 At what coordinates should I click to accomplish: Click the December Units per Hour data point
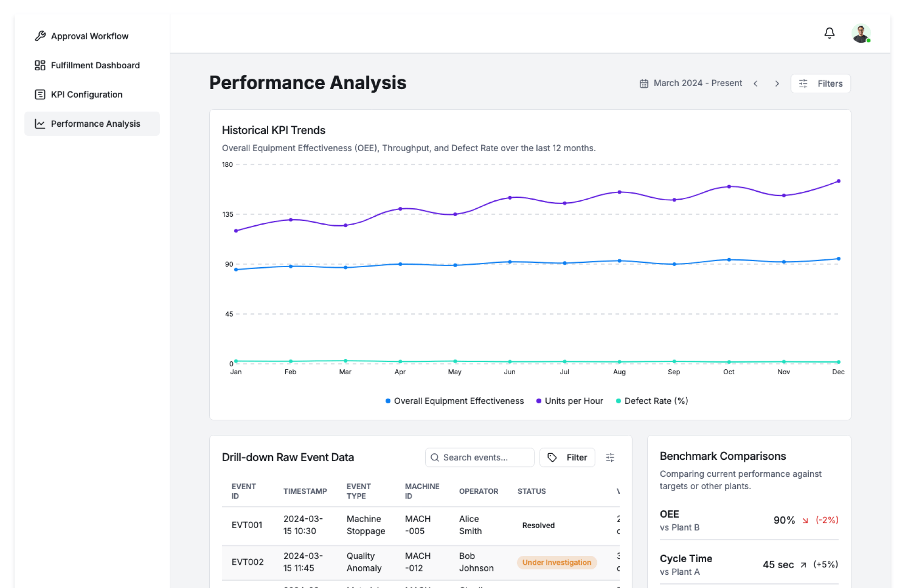pyautogui.click(x=838, y=181)
